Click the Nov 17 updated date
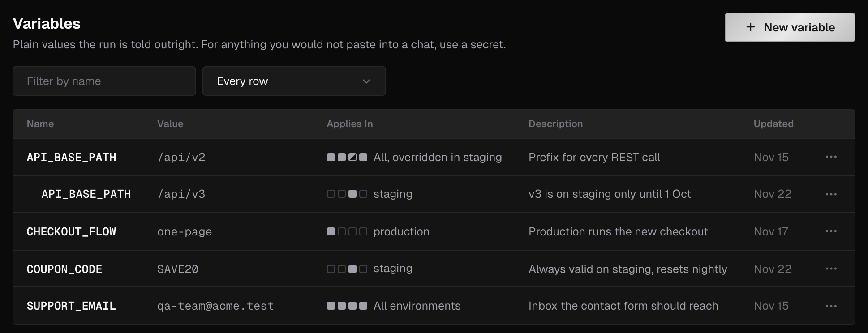Viewport: 868px width, 333px height. pyautogui.click(x=771, y=231)
